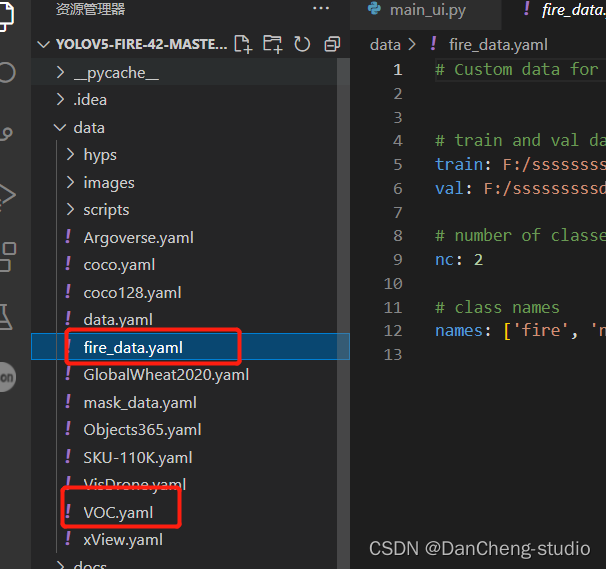Expand the hyps folder
Image resolution: width=606 pixels, height=569 pixels.
70,154
